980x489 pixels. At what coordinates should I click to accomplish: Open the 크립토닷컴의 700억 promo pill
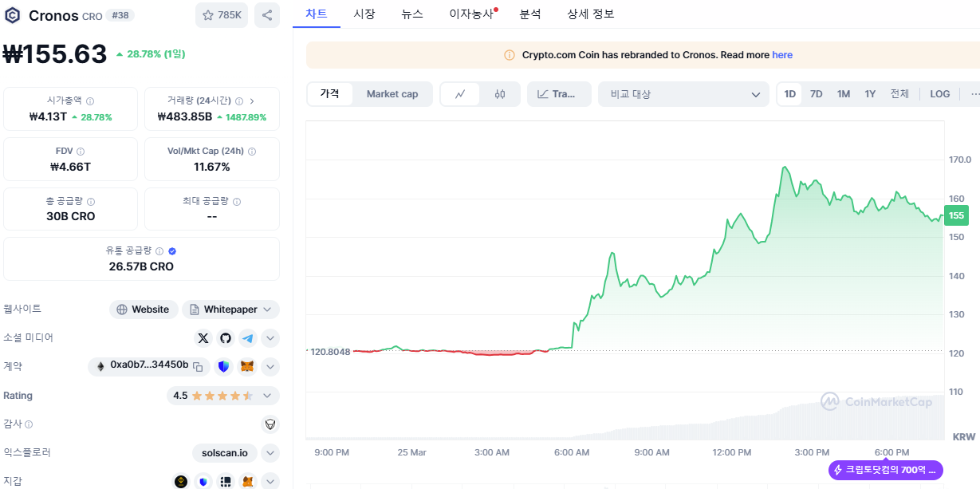pos(886,470)
